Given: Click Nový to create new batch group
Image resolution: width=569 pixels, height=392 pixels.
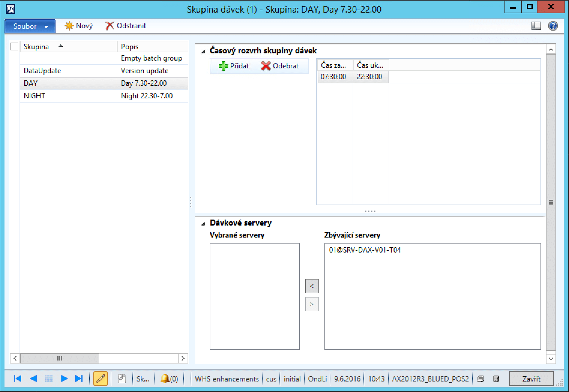Looking at the screenshot, I should [x=79, y=26].
